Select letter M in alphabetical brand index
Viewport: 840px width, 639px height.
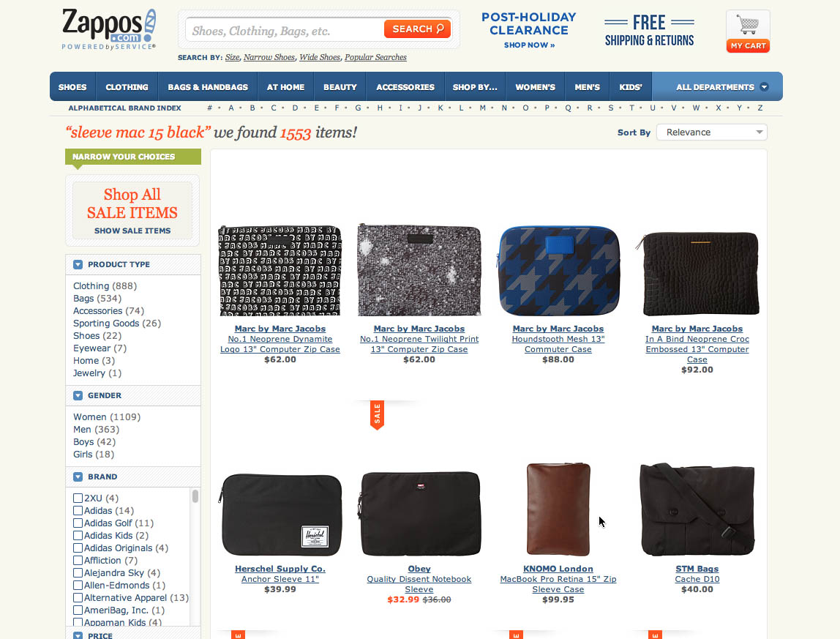point(483,108)
